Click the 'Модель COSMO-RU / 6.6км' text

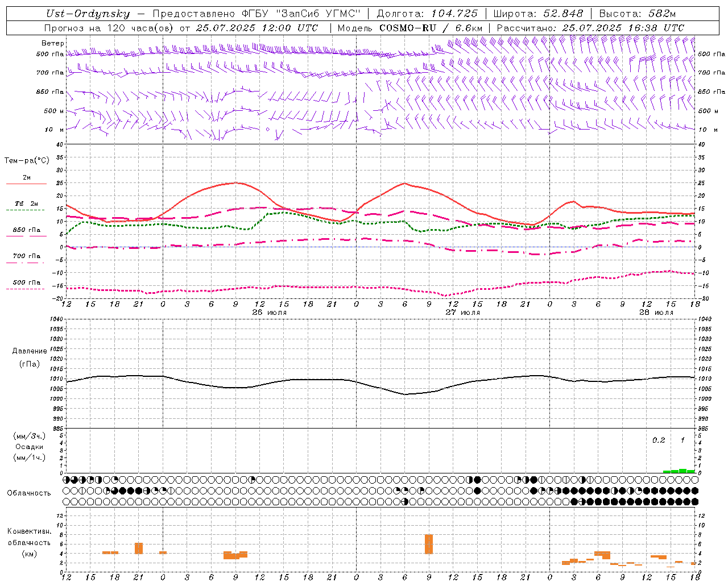(x=410, y=28)
